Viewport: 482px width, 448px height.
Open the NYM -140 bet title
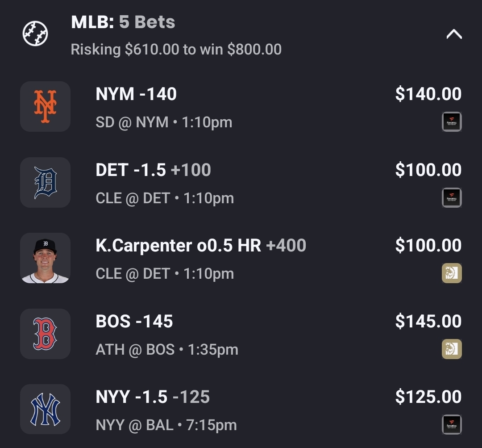tap(136, 94)
